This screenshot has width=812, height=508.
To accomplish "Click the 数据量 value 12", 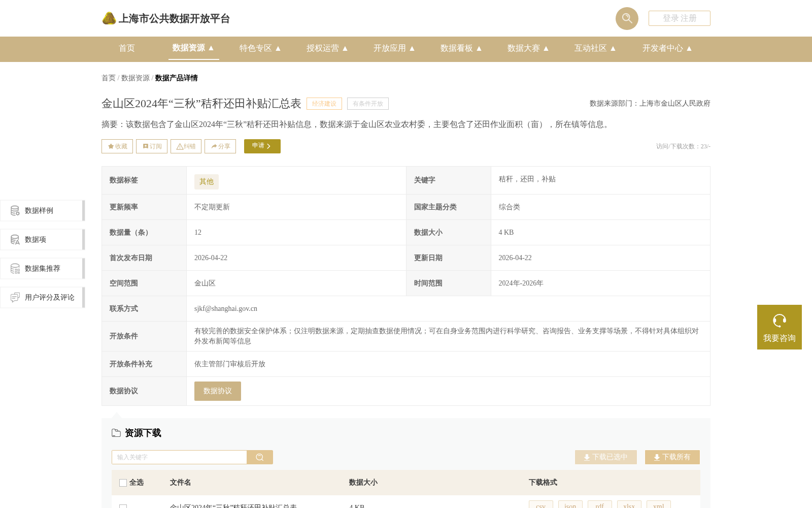I will (198, 233).
